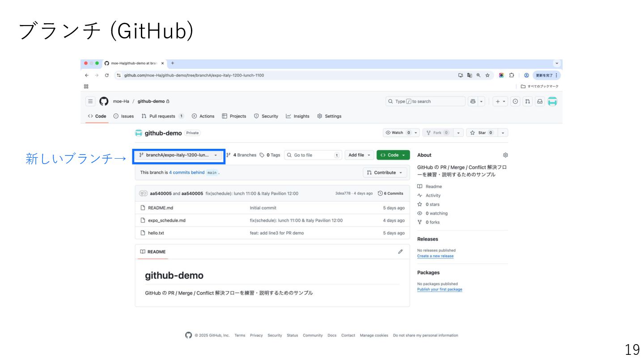Viewport: 644px width, 362px height.
Task: Click the 4 commits behind link
Action: 186,173
